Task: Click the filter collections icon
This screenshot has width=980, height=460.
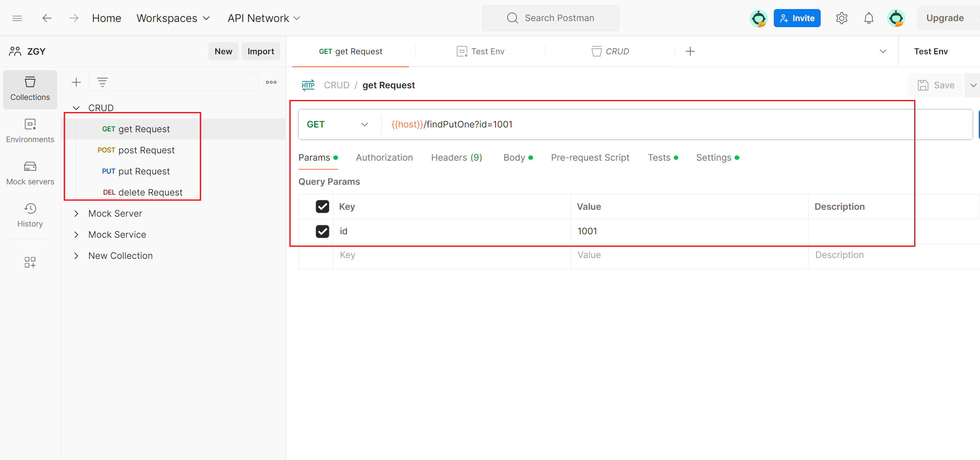Action: tap(102, 82)
